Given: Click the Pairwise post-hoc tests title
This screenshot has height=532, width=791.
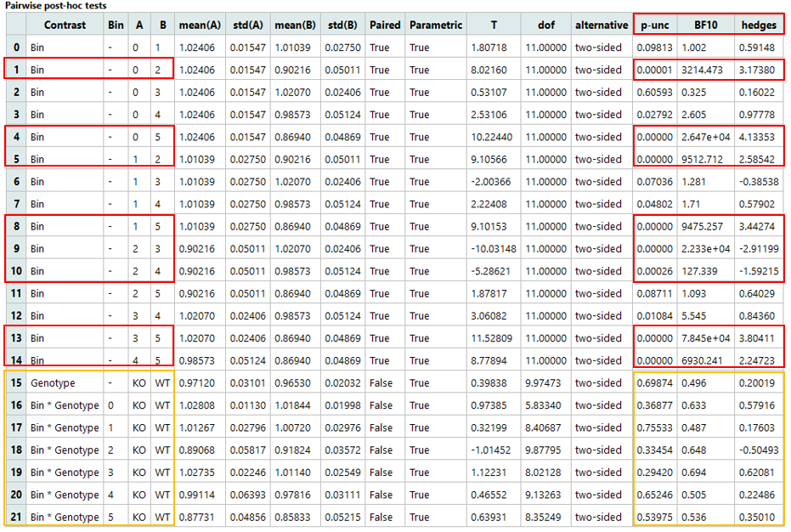Looking at the screenshot, I should 53,7.
